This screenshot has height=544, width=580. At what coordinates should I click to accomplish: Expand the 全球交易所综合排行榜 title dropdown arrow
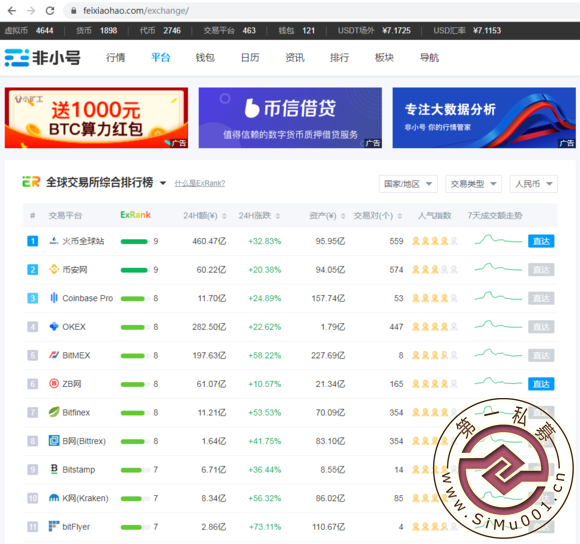point(163,183)
